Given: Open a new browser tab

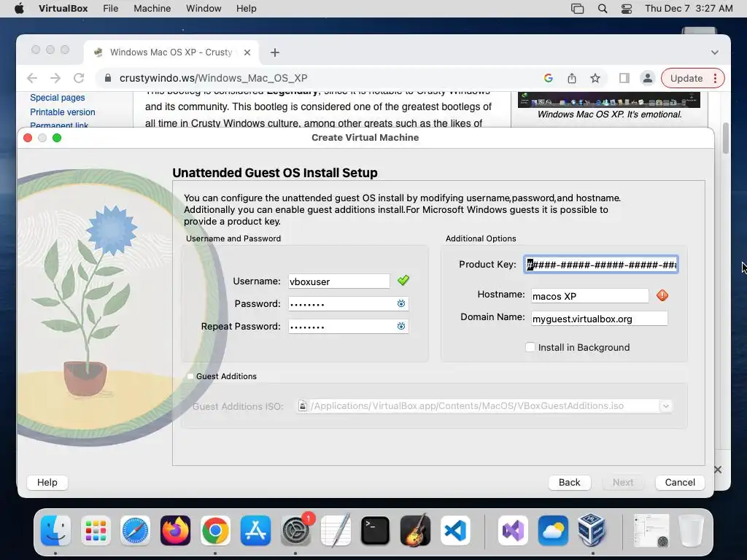Looking at the screenshot, I should click(275, 52).
